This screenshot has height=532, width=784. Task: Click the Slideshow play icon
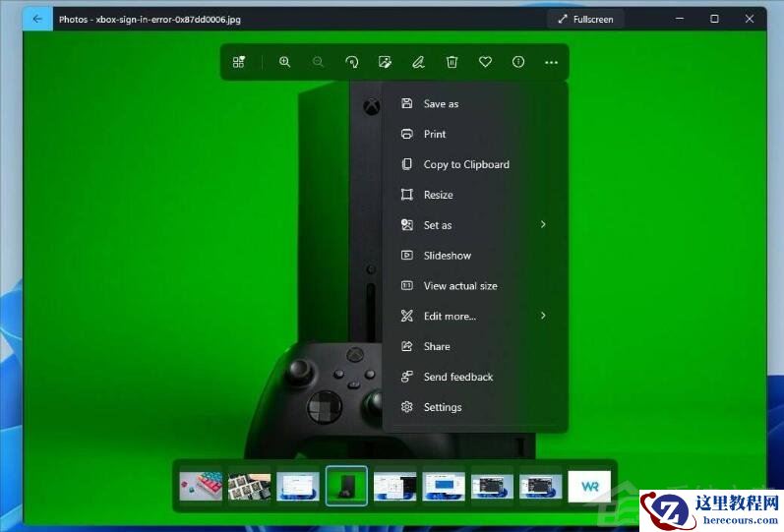coord(407,255)
